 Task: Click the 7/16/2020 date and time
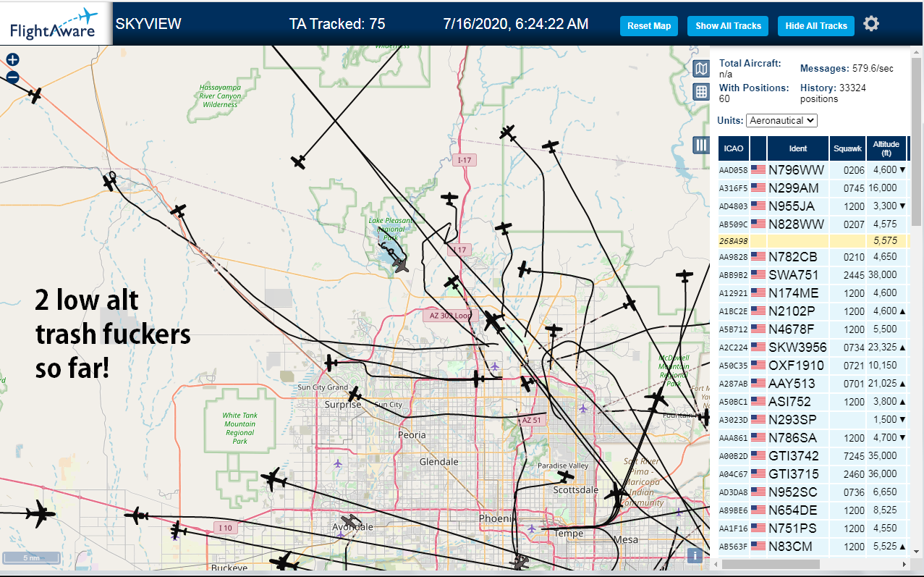point(516,24)
